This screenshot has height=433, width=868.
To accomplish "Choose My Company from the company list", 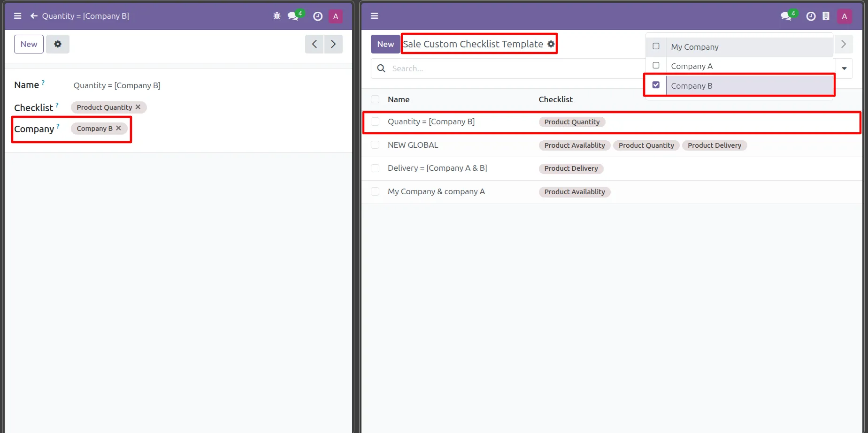I will click(x=694, y=47).
